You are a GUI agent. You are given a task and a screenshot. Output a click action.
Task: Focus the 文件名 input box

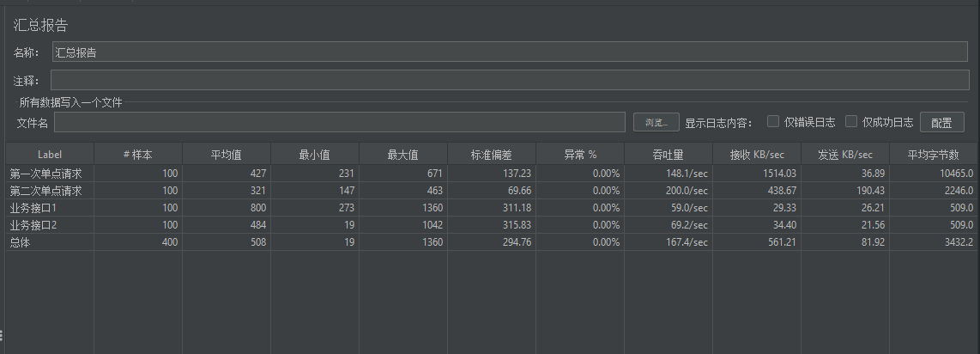(x=340, y=122)
